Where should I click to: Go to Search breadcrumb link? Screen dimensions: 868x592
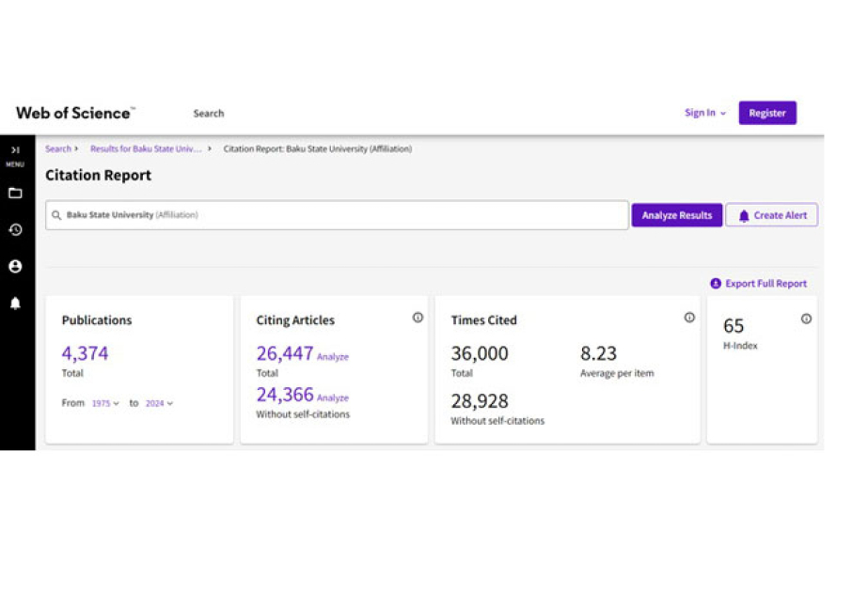58,148
